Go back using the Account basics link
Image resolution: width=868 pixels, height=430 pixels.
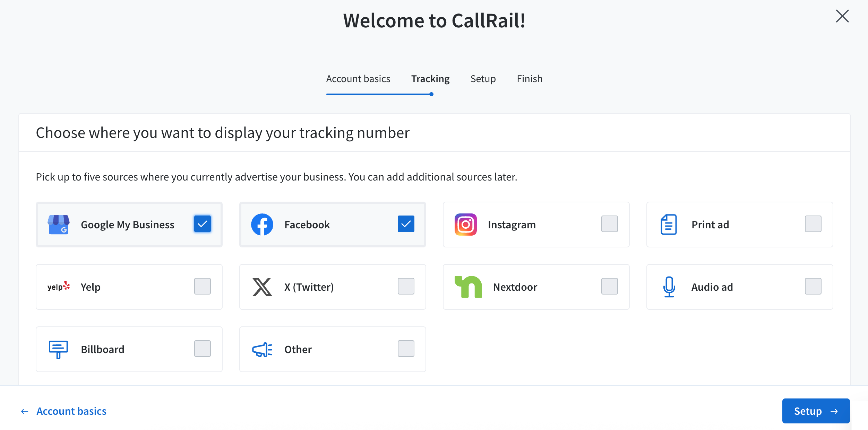pyautogui.click(x=71, y=411)
